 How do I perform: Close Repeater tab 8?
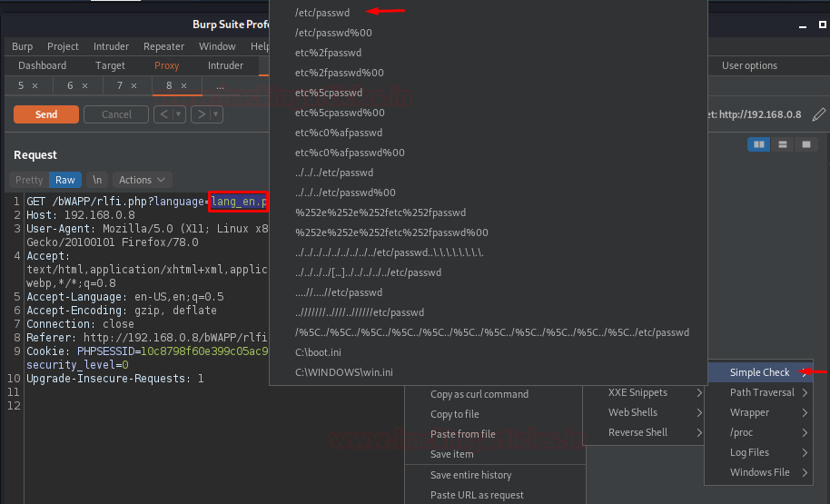coord(183,85)
